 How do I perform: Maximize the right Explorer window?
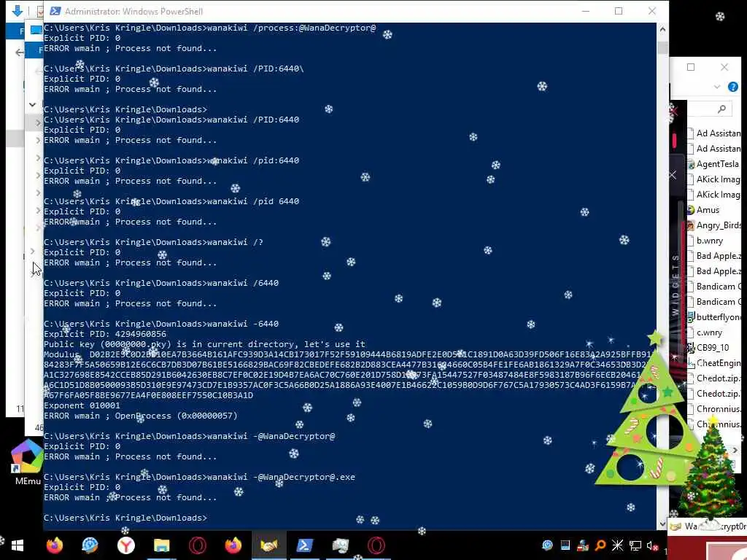click(691, 67)
